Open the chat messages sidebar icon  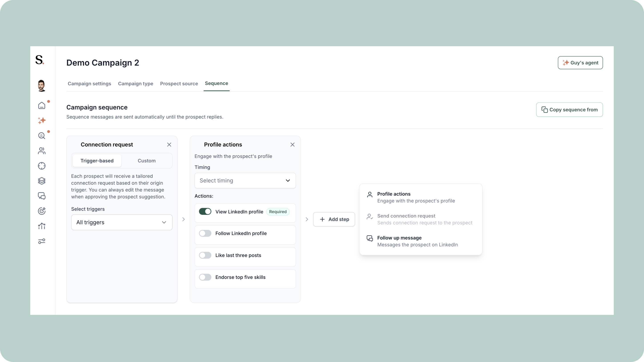click(42, 196)
